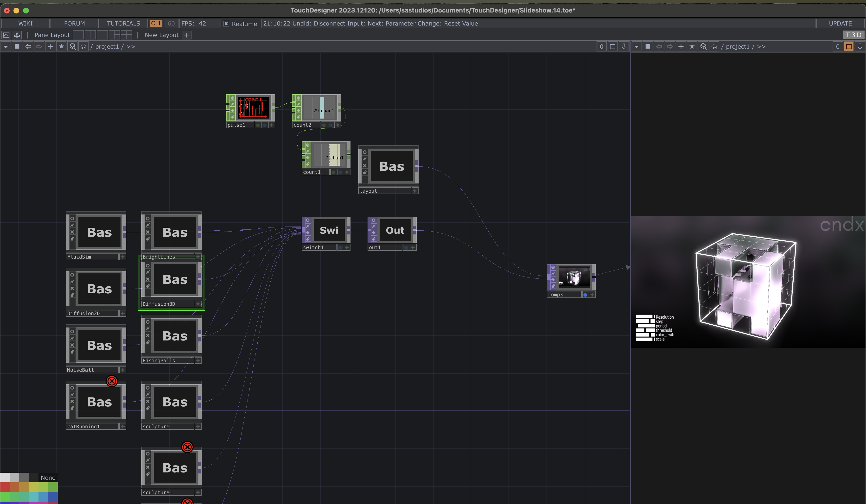The width and height of the screenshot is (866, 504).
Task: Click the perform mode icon at top left
Action: tap(6, 35)
